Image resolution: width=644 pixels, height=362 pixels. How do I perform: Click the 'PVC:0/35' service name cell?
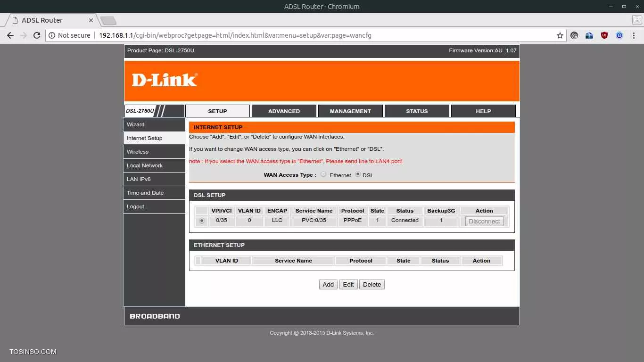(x=314, y=221)
